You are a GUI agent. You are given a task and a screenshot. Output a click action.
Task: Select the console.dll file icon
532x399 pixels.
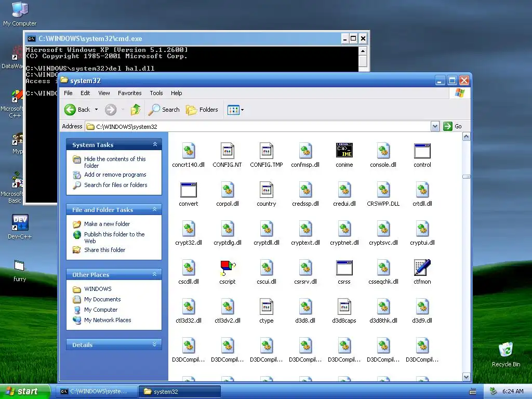click(383, 151)
